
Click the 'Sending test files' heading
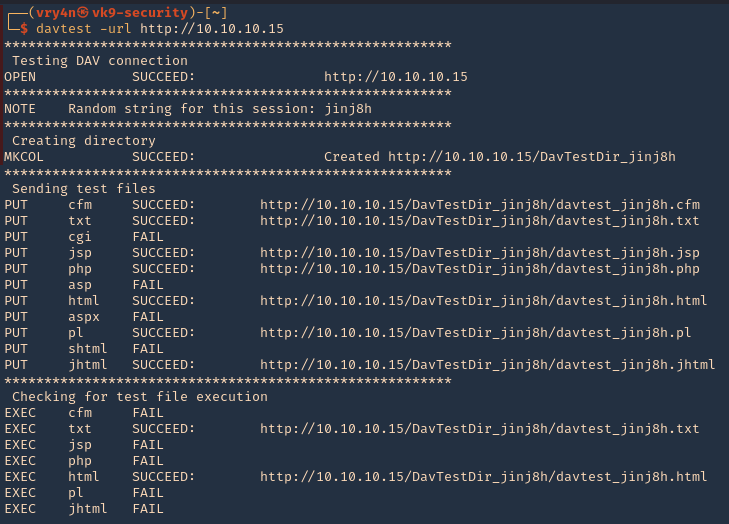(84, 188)
